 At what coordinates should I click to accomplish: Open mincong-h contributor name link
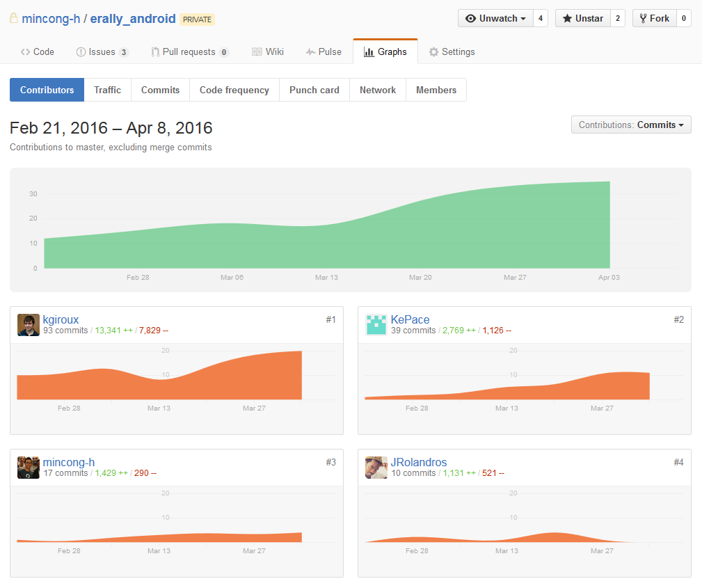click(69, 462)
